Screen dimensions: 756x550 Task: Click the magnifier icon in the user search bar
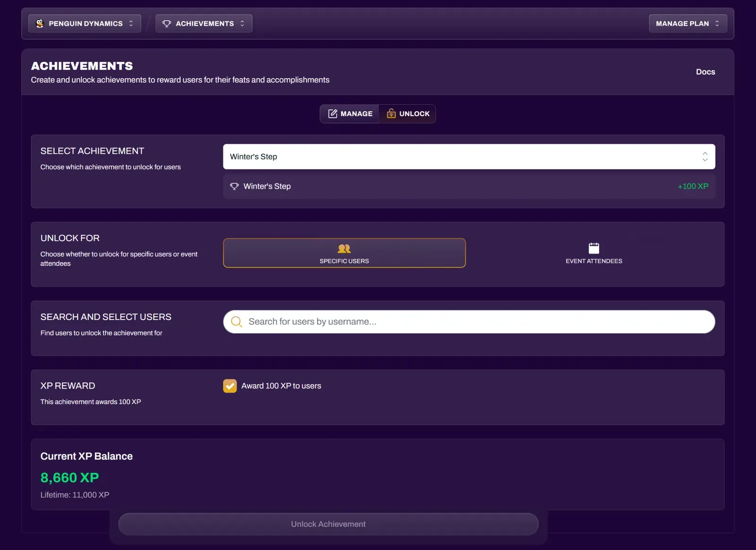(236, 322)
